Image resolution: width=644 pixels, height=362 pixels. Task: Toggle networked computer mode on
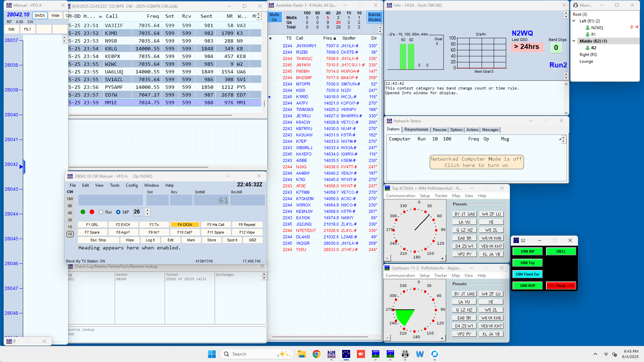pos(476,162)
